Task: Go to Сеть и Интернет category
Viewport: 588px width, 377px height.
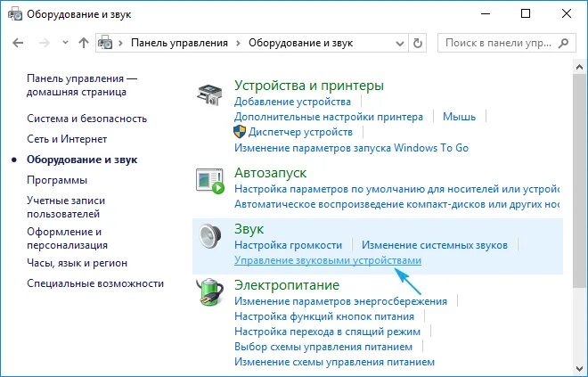Action: [67, 139]
